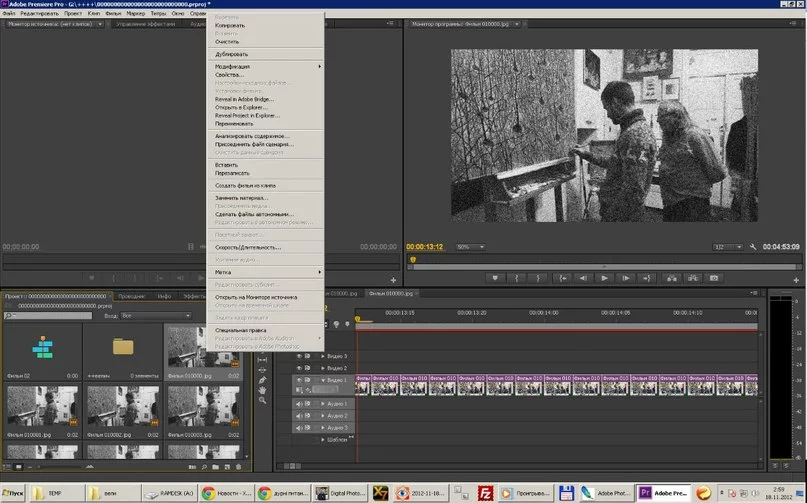Open program monitor settings wrench icon
Screen dimensions: 807x503
tap(753, 247)
